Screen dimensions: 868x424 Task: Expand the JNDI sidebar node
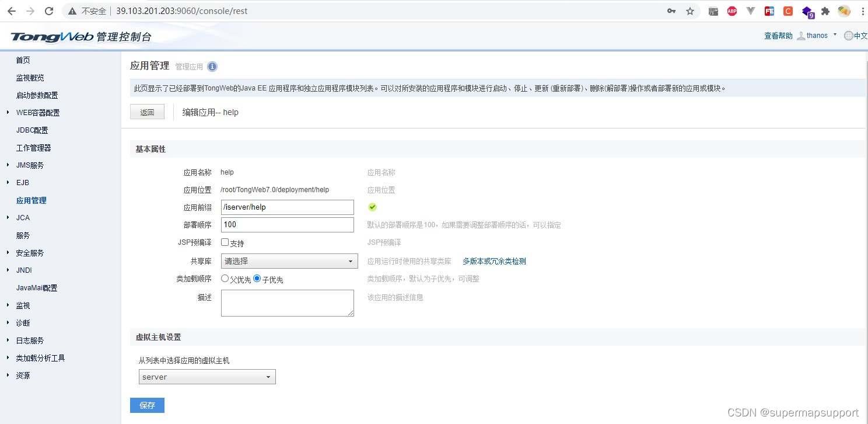(x=8, y=270)
